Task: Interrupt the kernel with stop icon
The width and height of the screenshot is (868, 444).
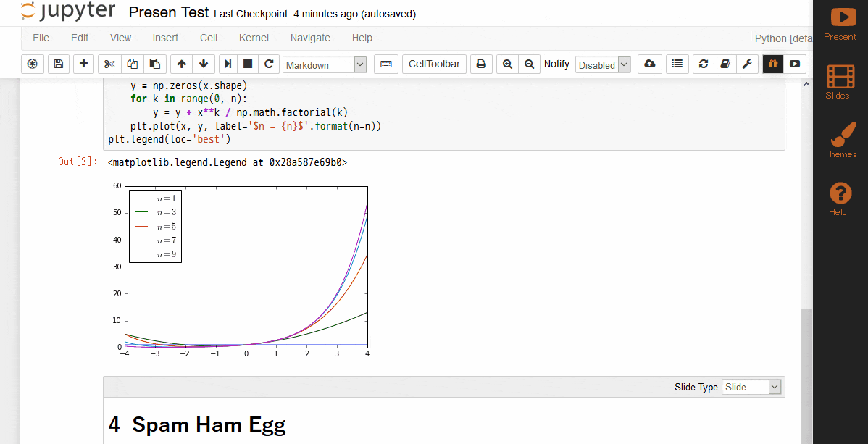Action: pos(247,64)
